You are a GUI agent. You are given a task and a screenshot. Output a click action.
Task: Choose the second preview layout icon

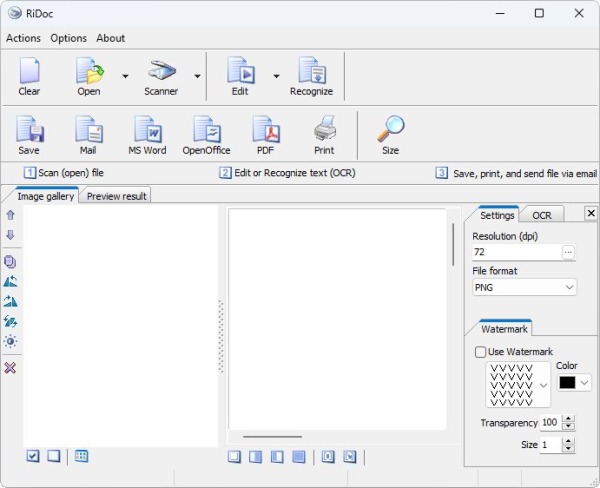[x=256, y=457]
